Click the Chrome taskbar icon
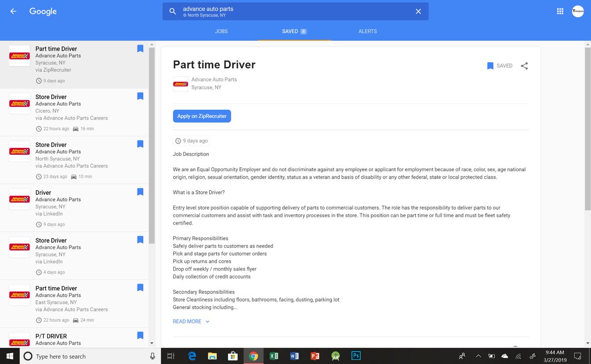This screenshot has width=591, height=364. click(x=254, y=356)
